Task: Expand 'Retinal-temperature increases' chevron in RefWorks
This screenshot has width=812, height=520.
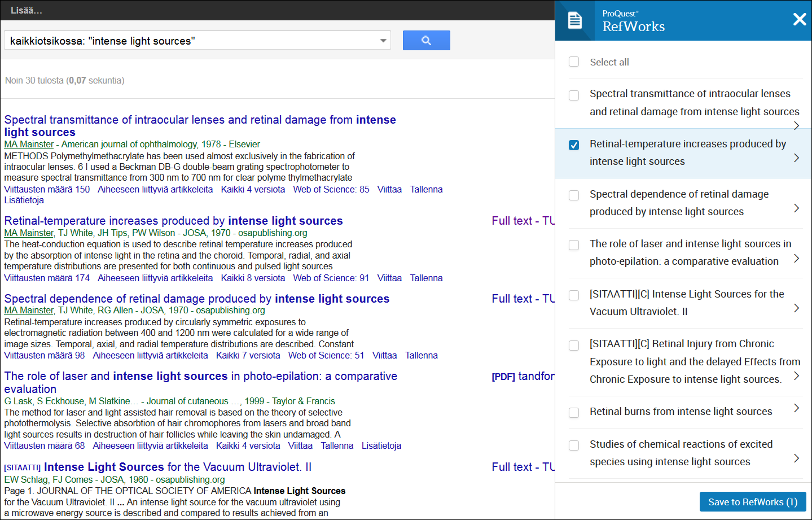Action: click(x=796, y=158)
